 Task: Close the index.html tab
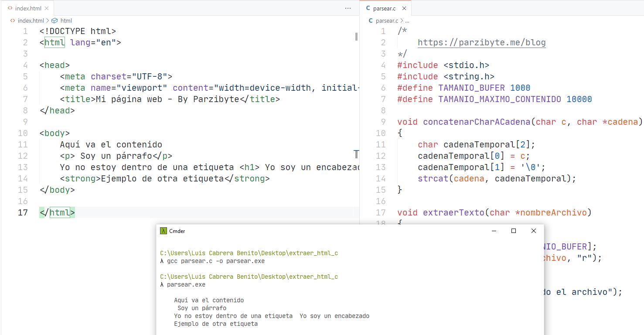[47, 8]
